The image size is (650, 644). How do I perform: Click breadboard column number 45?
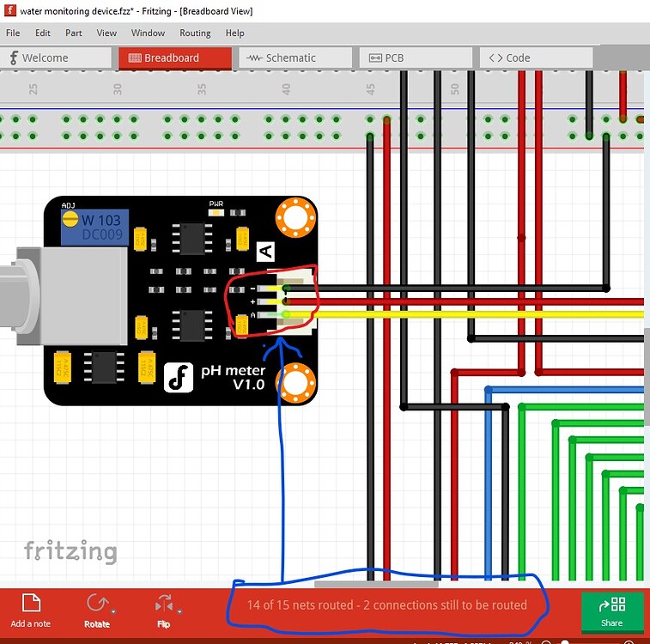point(370,88)
